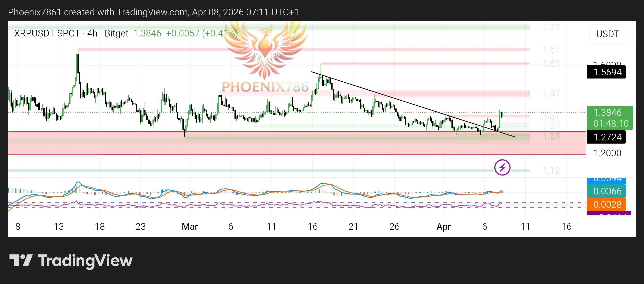Image resolution: width=644 pixels, height=284 pixels.
Task: Click the 1.12 support level label
Action: 551,170
